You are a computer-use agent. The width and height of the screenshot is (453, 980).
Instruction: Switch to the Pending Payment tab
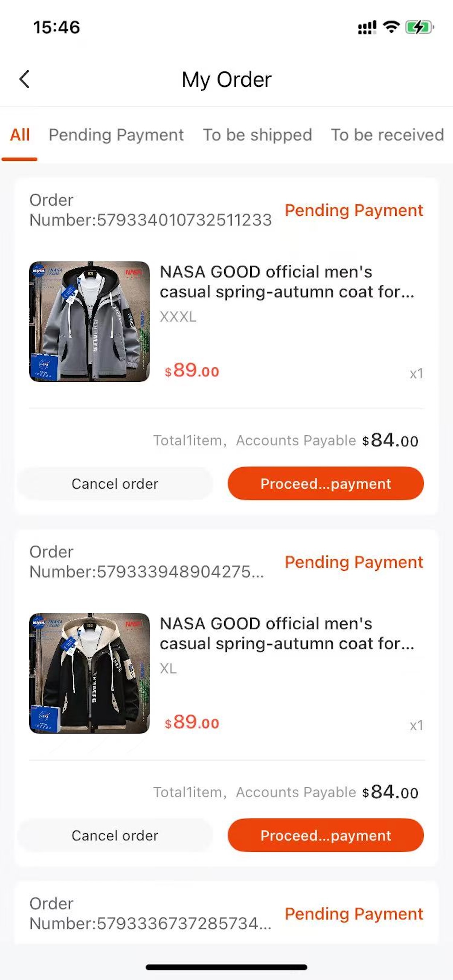coord(116,135)
